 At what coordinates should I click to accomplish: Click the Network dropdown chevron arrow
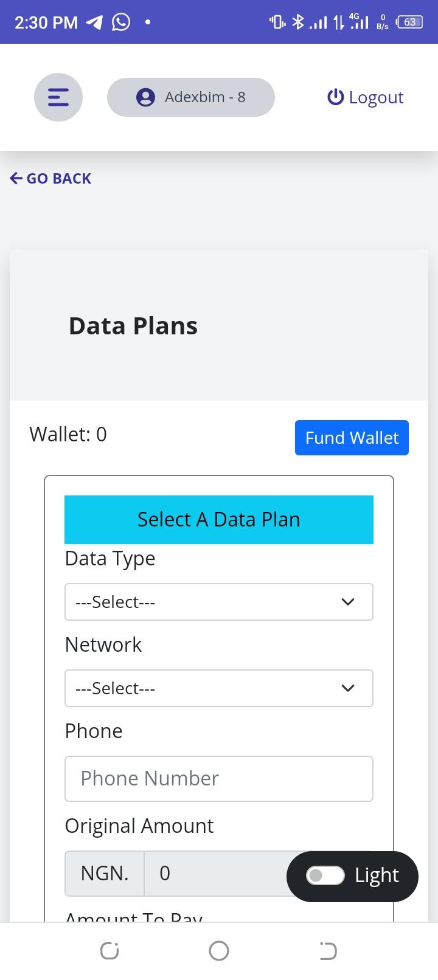tap(348, 688)
